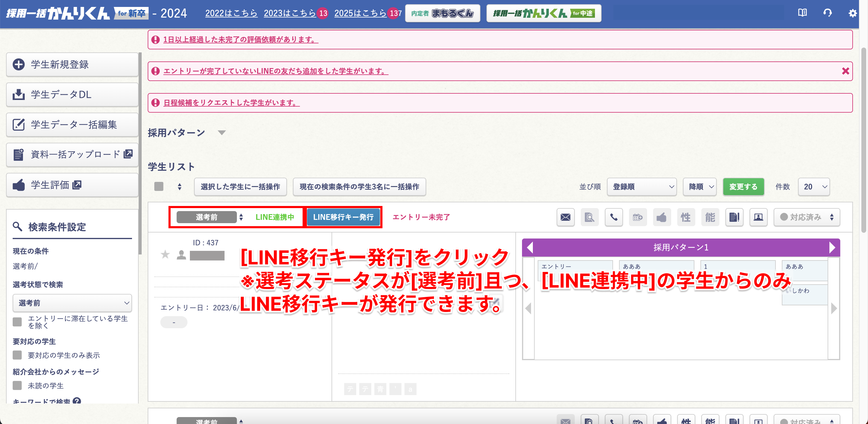Expand the 採用パターン disclosure triangle
The width and height of the screenshot is (868, 424).
[222, 133]
